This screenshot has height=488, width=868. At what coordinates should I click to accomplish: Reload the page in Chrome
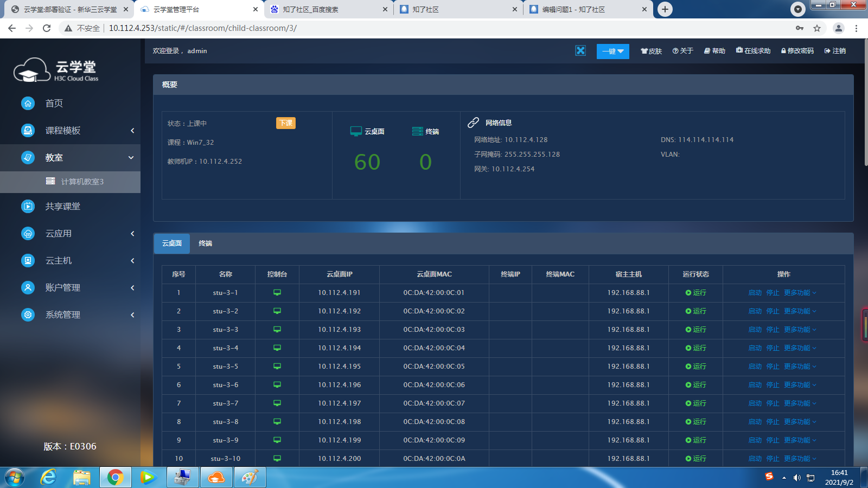tap(47, 28)
